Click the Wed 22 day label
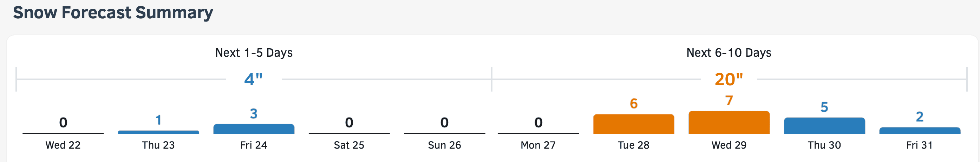 (x=63, y=145)
